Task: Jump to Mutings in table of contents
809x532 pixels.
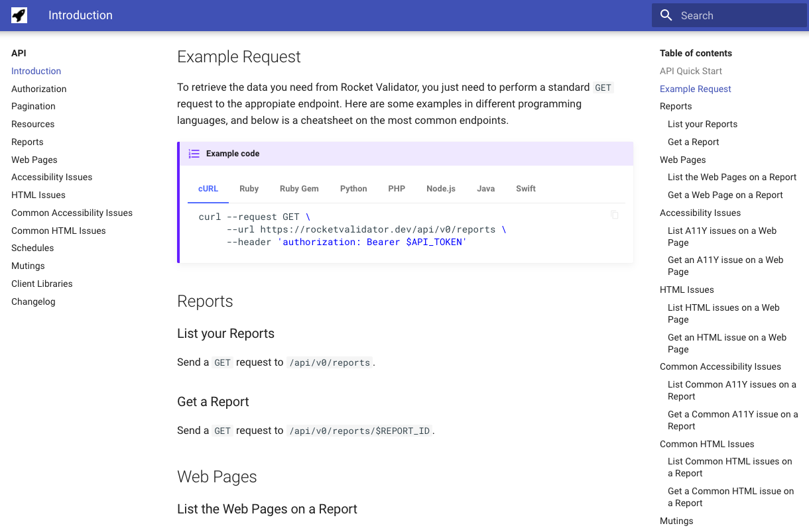Action: (676, 521)
